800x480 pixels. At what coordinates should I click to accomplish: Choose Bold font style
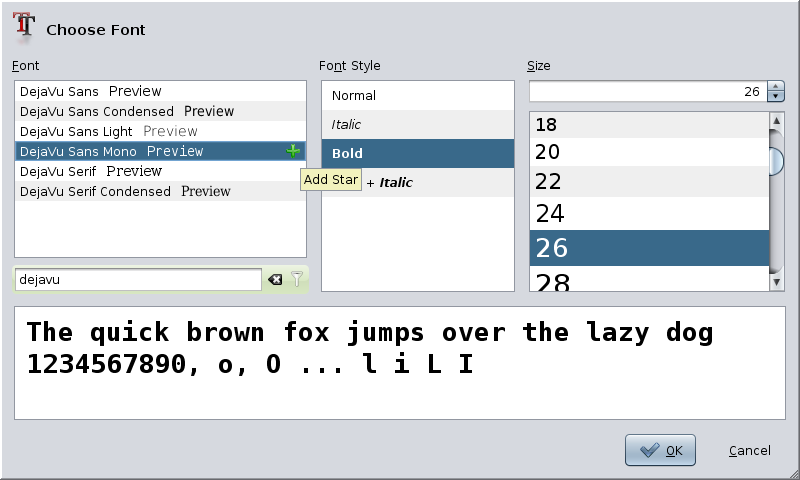[418, 153]
